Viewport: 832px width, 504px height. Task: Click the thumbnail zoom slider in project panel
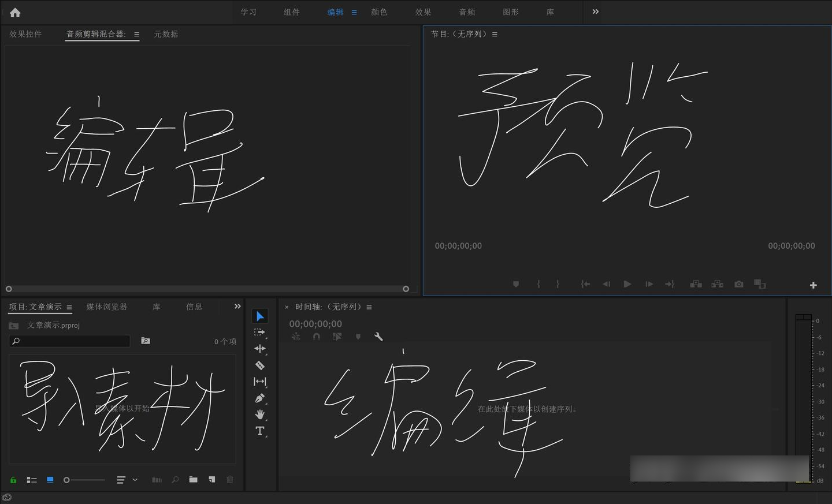click(x=84, y=480)
